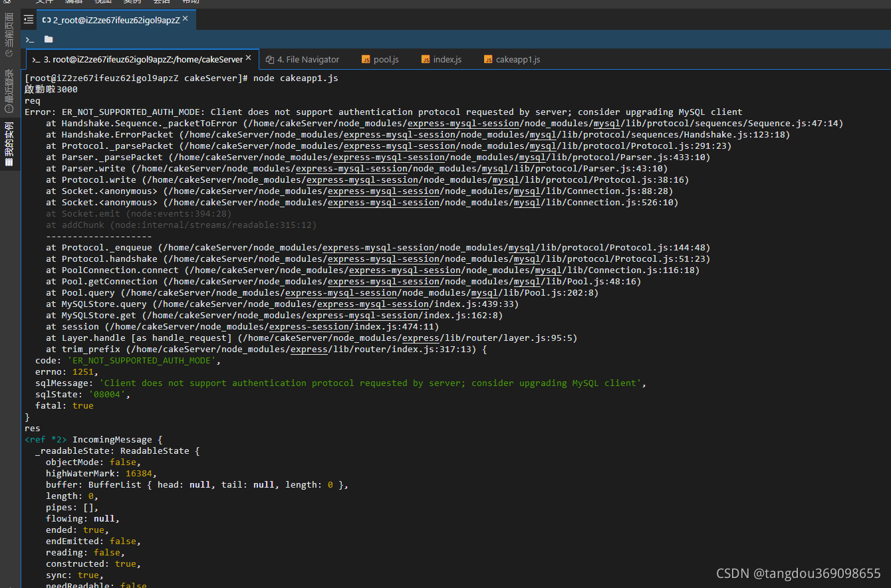Follow express-mysql-session link in Handshake.Sequence._packetToError line

[463, 124]
